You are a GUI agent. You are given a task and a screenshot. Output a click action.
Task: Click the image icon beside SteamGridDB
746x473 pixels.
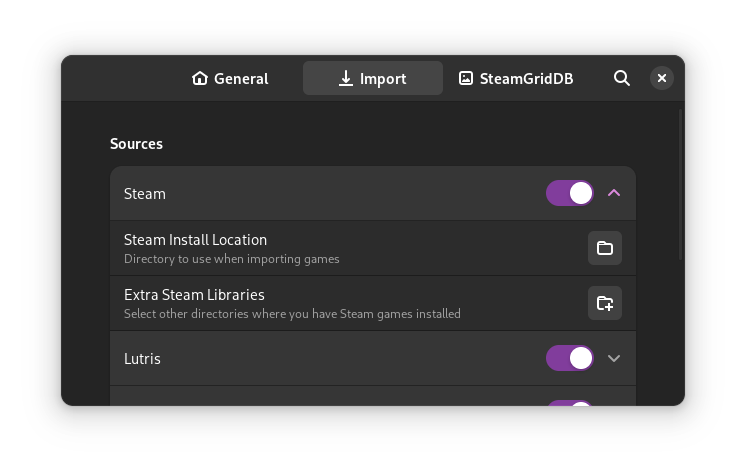tap(466, 78)
